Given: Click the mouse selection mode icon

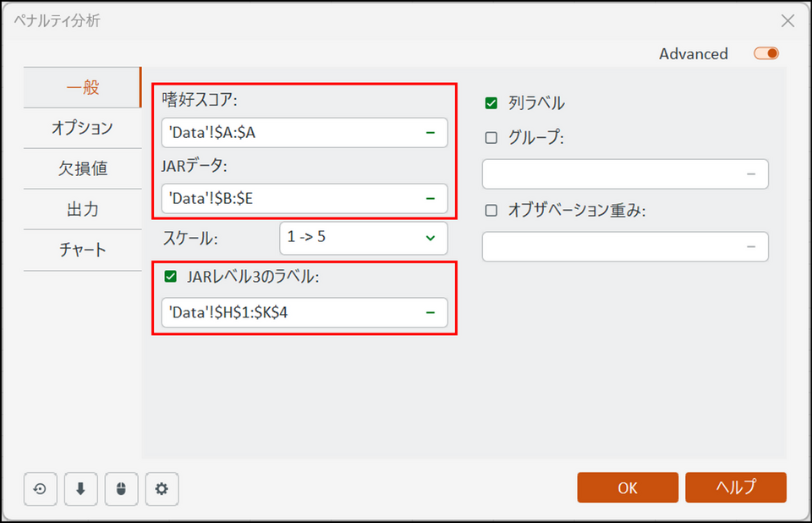Looking at the screenshot, I should tap(121, 488).
